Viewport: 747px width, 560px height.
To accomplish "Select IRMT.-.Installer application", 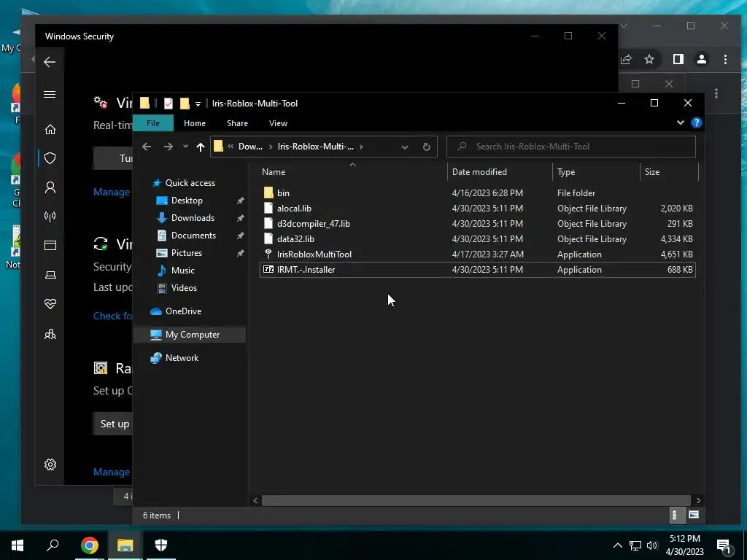I will (x=477, y=269).
